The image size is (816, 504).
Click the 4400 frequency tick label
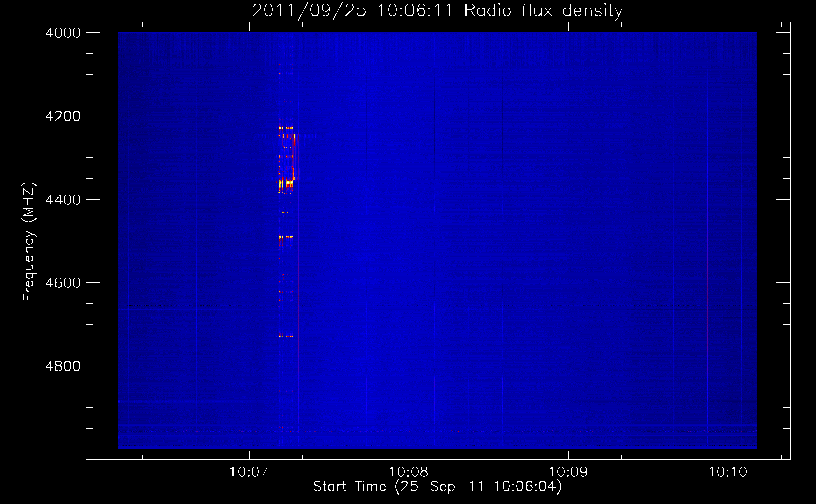(63, 200)
